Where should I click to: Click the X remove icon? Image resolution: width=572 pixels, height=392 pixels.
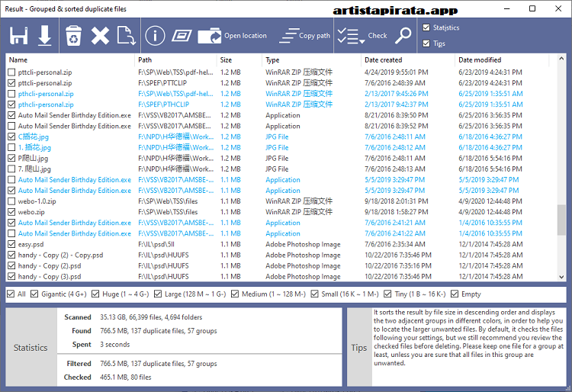(100, 36)
